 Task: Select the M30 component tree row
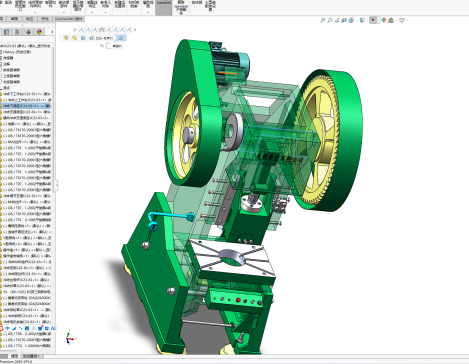(x=26, y=142)
